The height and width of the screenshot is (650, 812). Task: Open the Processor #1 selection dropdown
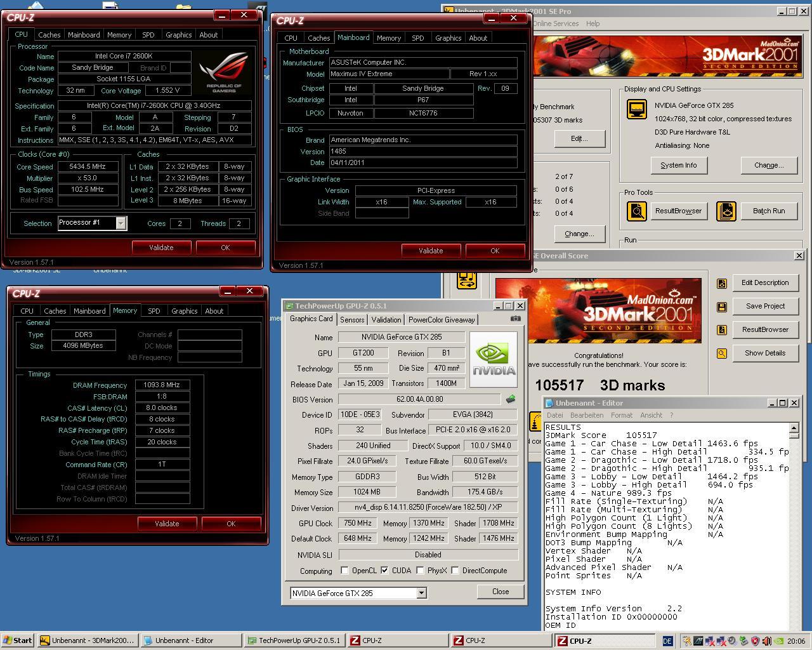point(121,223)
